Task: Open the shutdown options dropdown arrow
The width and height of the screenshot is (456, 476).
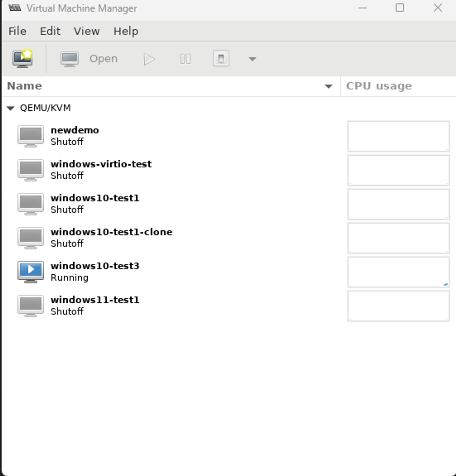Action: tap(252, 59)
